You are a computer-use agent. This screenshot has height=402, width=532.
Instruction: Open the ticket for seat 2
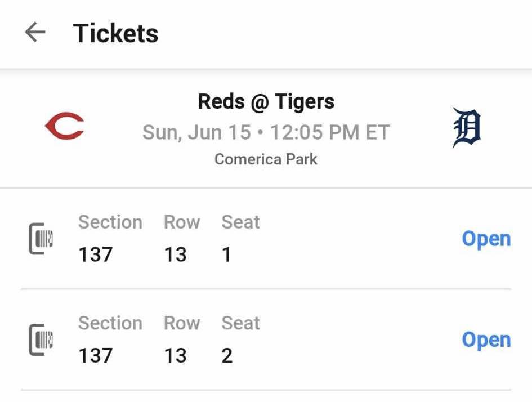[486, 340]
